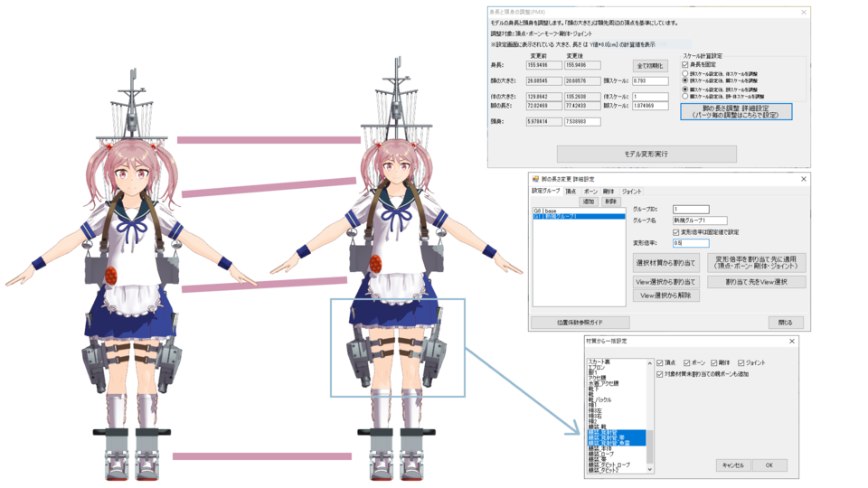868x488 pixels.
Task: Toggle 対象材質未割り当ての親ボーンも追加 checkbox
Action: click(660, 374)
